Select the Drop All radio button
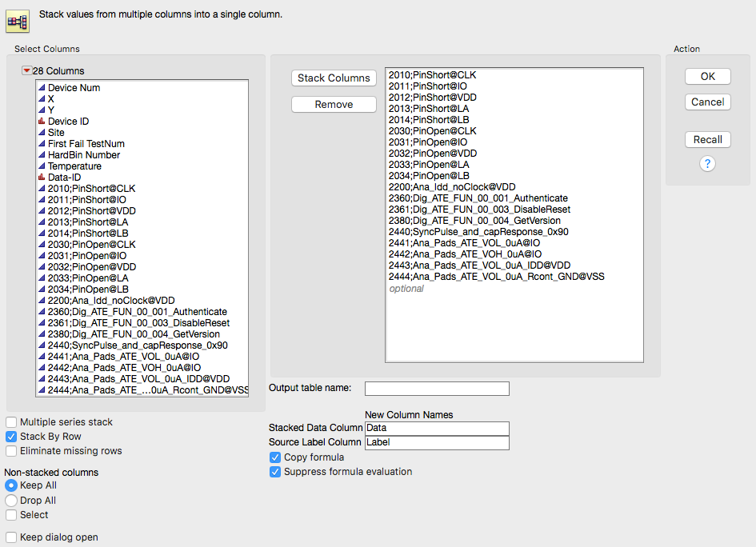Viewport: 756px width, 547px height. pos(11,501)
